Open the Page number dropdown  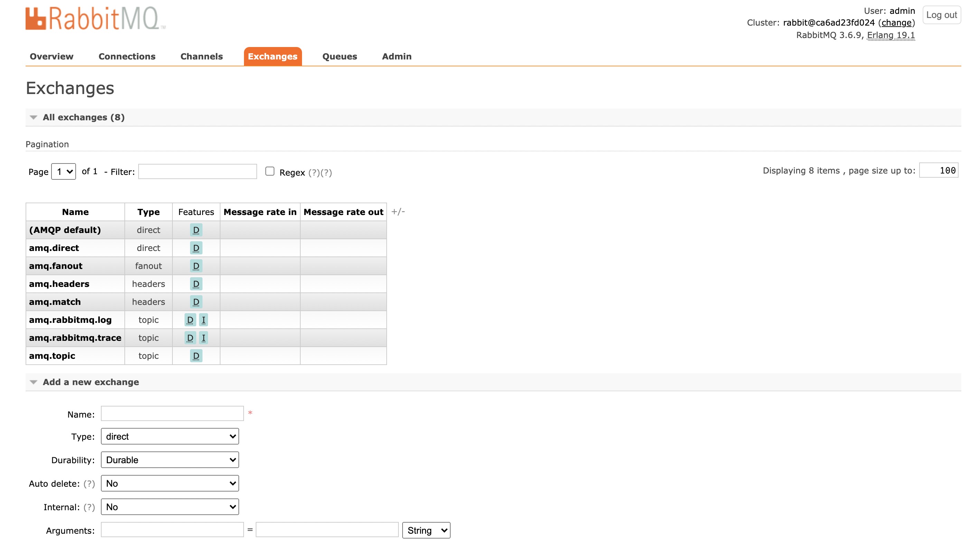(64, 172)
